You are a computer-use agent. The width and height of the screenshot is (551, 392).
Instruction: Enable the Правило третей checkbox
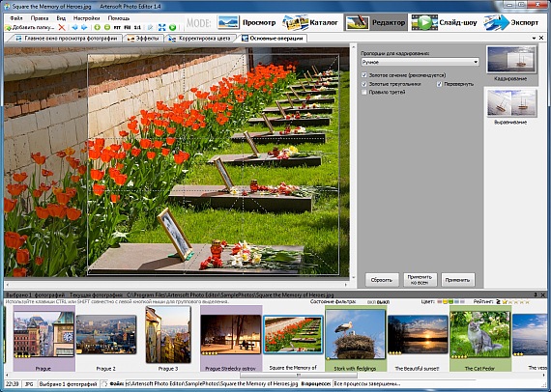coord(364,92)
